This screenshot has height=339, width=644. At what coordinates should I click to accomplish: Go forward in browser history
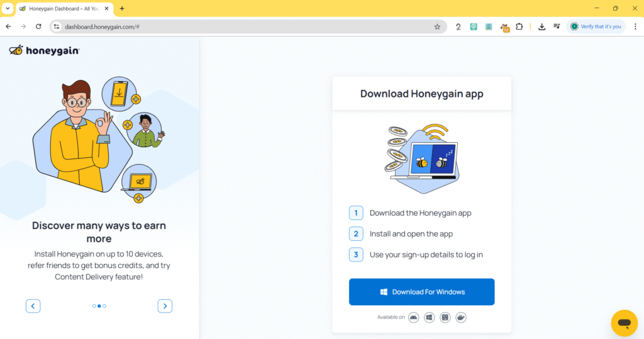pyautogui.click(x=23, y=26)
